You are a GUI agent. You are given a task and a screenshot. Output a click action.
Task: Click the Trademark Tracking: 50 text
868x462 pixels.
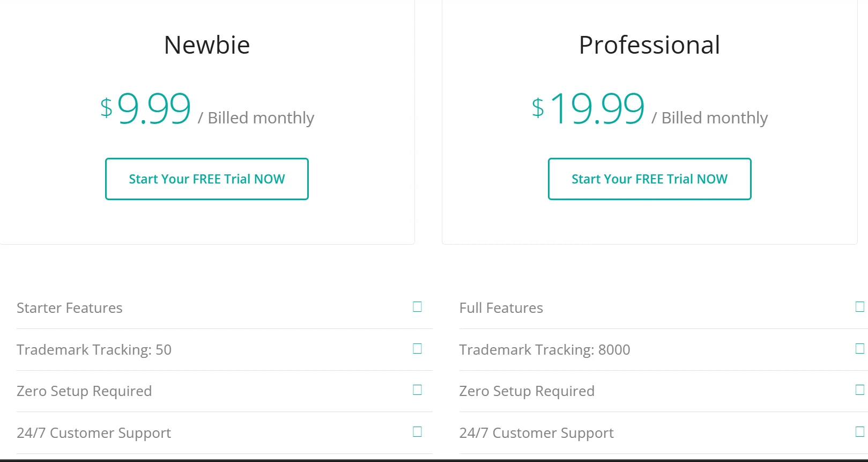(94, 350)
